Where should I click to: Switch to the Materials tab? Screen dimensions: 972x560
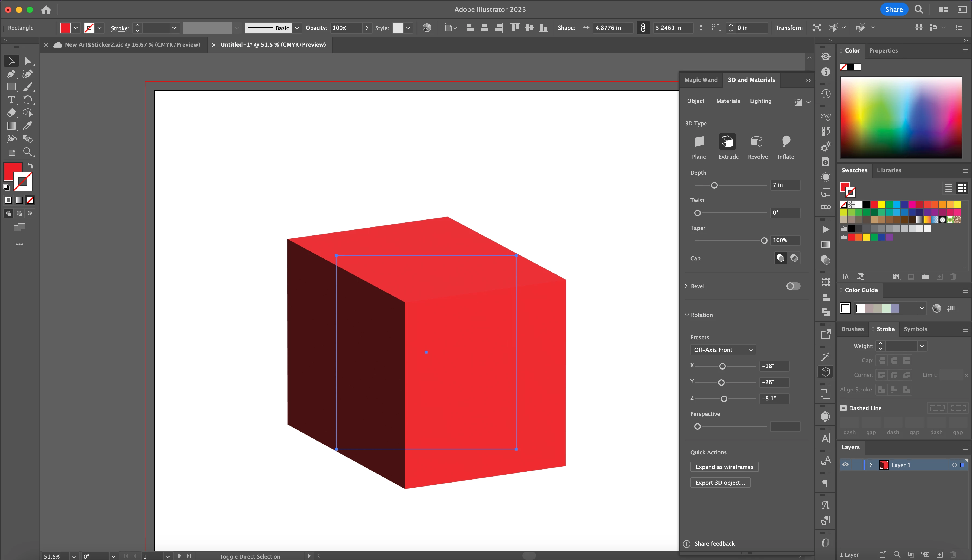pyautogui.click(x=728, y=101)
